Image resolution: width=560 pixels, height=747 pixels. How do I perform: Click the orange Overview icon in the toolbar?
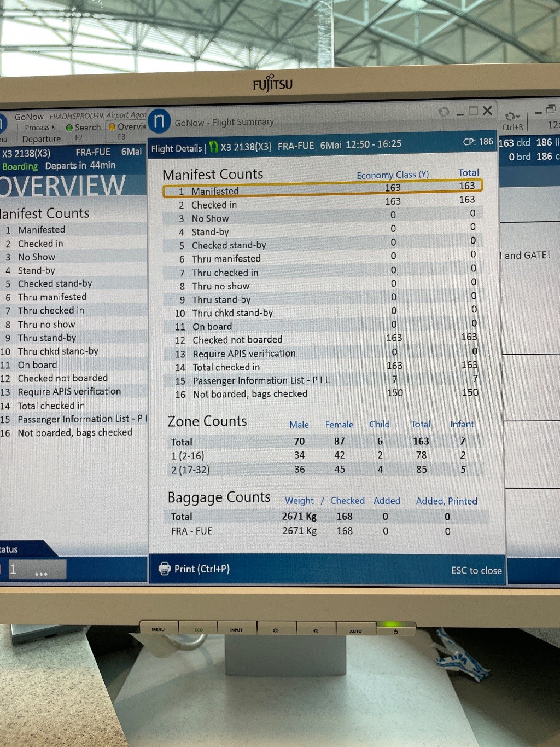[x=112, y=127]
